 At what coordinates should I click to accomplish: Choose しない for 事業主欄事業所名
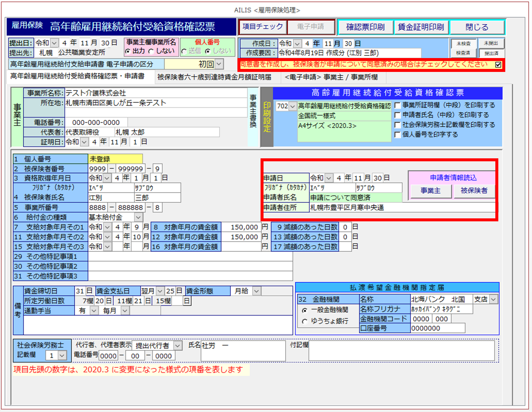(x=151, y=51)
